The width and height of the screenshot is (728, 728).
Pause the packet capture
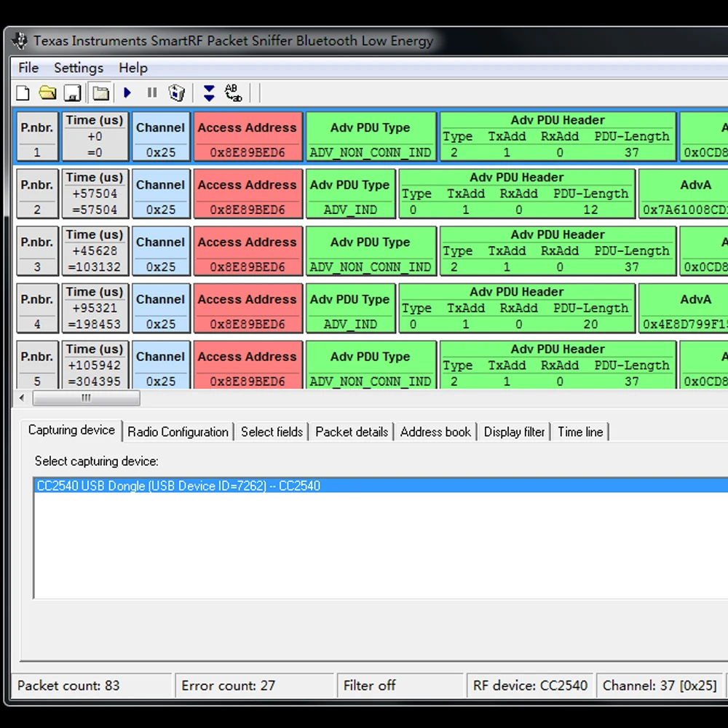click(x=152, y=93)
